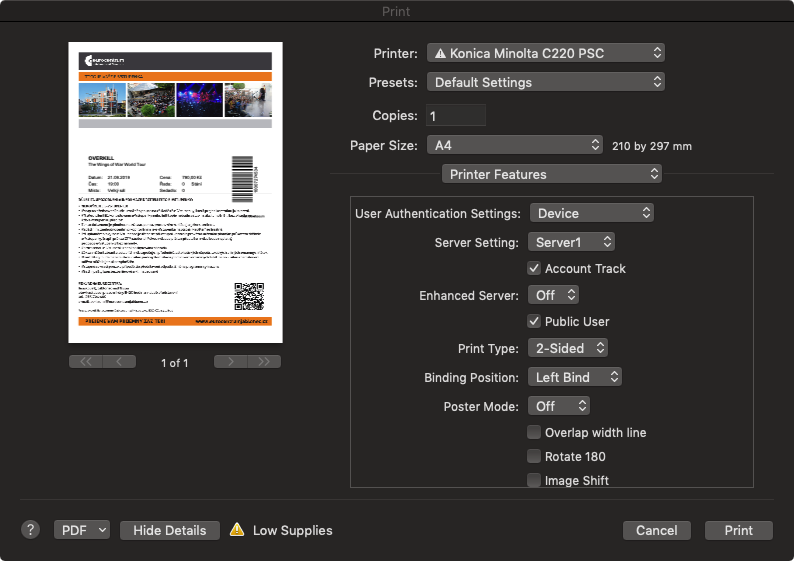Image resolution: width=794 pixels, height=561 pixels.
Task: Change the Paper Size A4 dropdown
Action: (515, 145)
